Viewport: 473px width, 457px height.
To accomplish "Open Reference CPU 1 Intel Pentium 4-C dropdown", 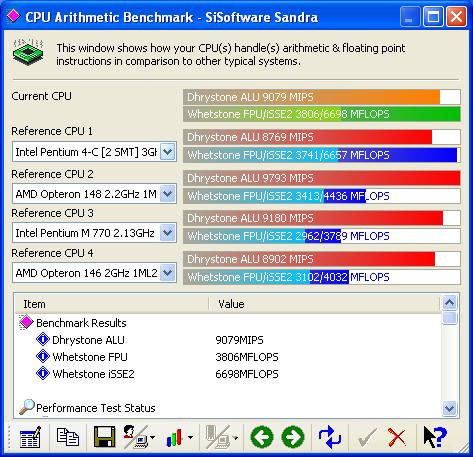I will pyautogui.click(x=94, y=152).
